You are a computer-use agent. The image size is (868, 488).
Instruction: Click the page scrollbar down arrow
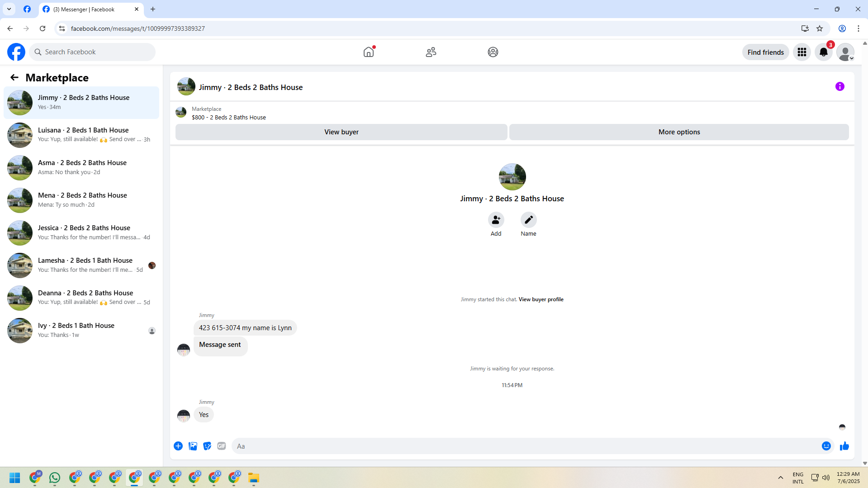[x=865, y=463]
